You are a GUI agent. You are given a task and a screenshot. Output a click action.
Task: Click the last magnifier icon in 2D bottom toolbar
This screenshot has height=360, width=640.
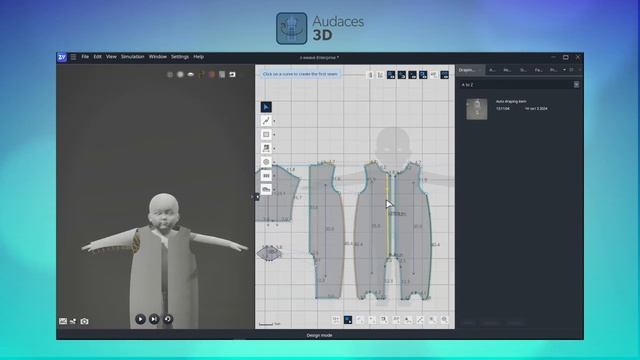444,320
